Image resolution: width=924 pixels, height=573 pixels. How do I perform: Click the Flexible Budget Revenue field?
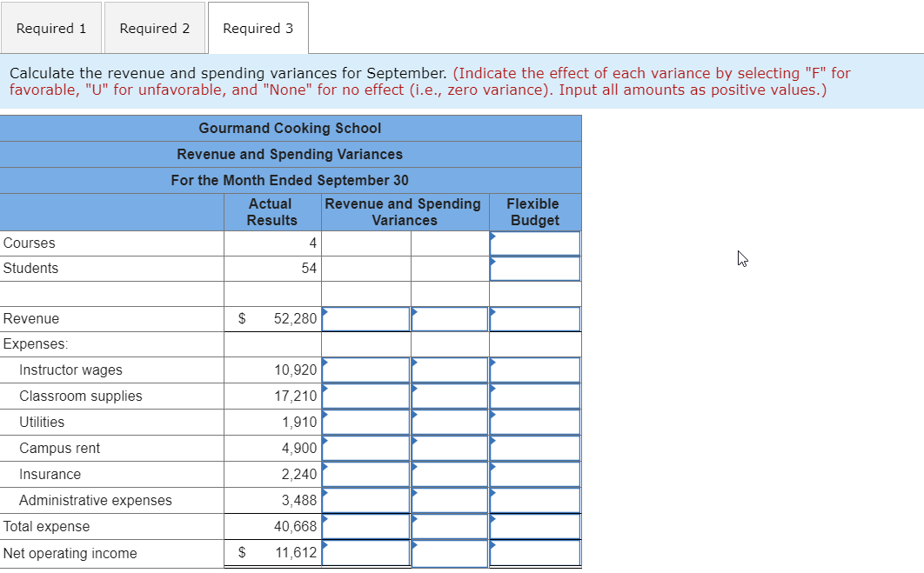click(x=534, y=318)
